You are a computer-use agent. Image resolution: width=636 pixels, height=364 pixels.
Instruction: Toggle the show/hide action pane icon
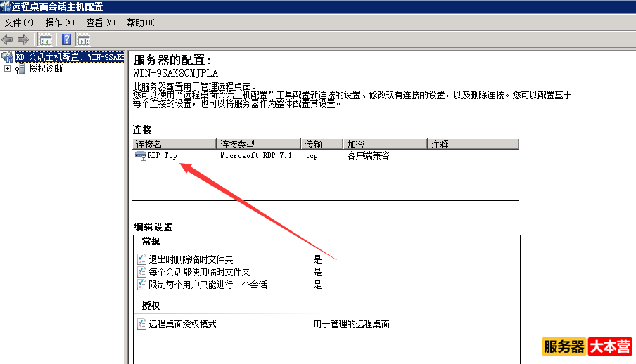[84, 40]
